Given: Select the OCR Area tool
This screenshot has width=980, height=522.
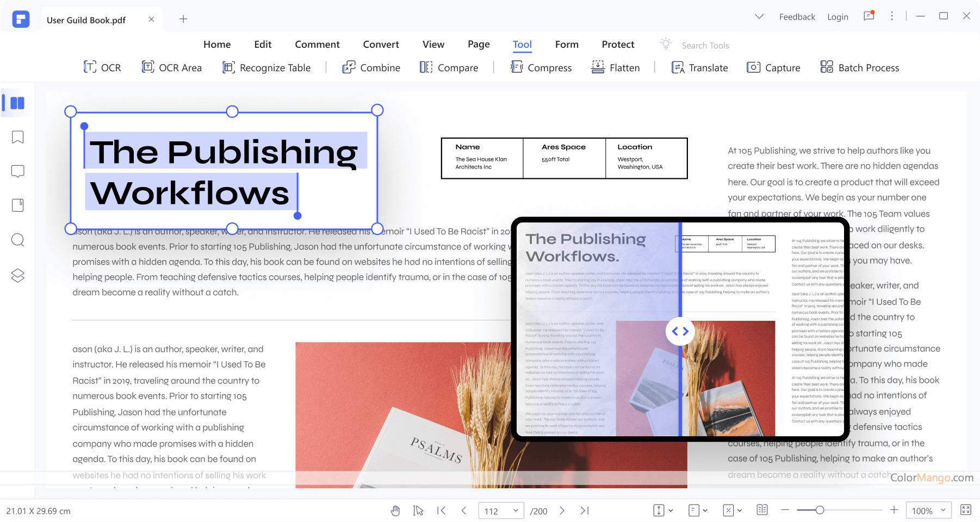Looking at the screenshot, I should click(172, 67).
